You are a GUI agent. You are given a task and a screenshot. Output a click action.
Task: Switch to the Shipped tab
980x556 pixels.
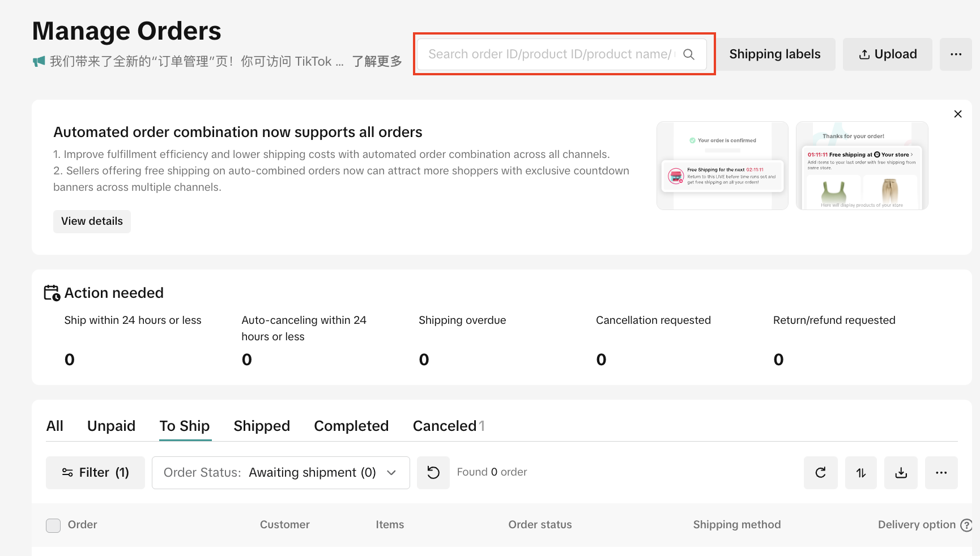(x=262, y=426)
